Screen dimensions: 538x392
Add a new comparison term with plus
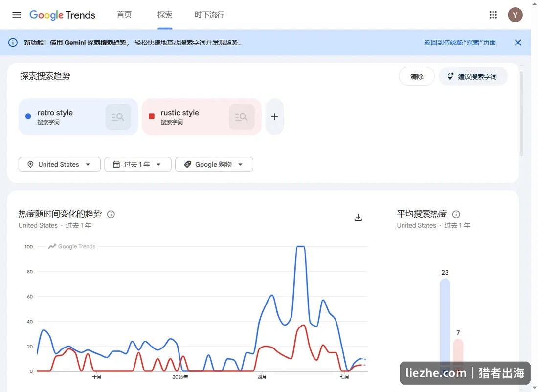tap(274, 117)
